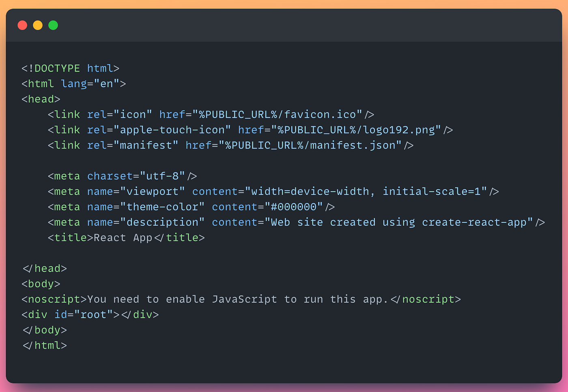Click the opening head tag
568x392 pixels.
(41, 99)
